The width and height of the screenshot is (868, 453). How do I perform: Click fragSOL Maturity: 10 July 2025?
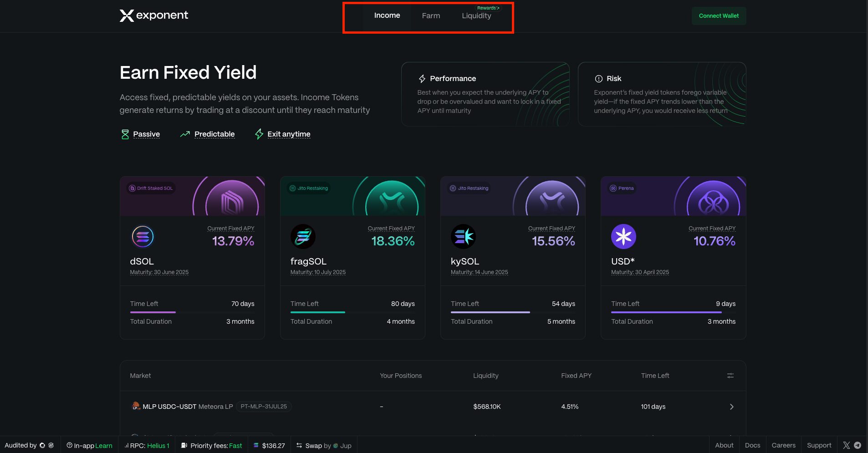coord(318,272)
